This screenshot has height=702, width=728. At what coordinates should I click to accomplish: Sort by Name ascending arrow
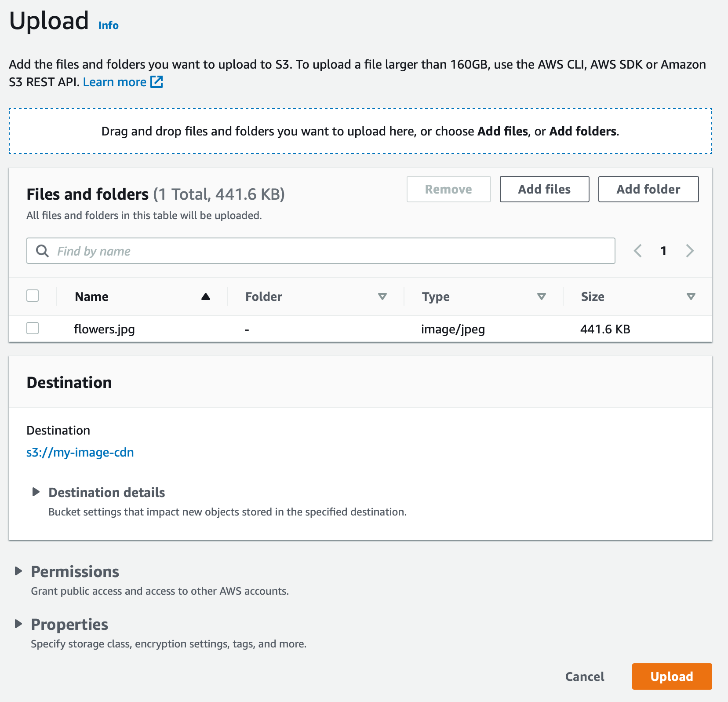coord(205,296)
